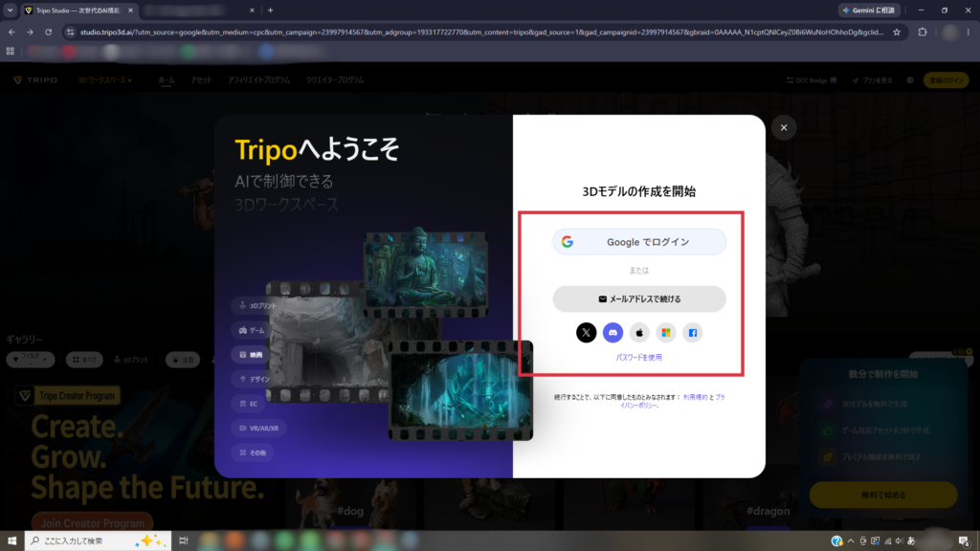Close the Tripo welcome dialog
Viewport: 980px width, 551px height.
(x=784, y=127)
